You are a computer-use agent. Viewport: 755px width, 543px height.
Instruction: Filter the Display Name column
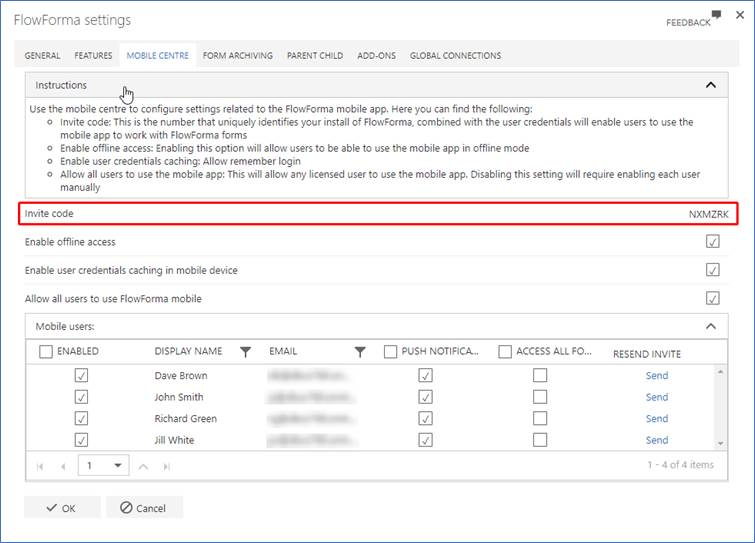click(x=246, y=352)
